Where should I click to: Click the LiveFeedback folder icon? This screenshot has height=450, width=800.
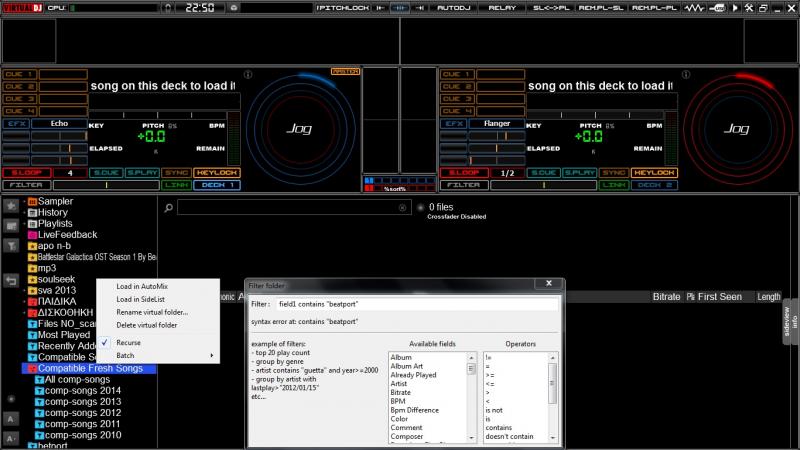(32, 235)
